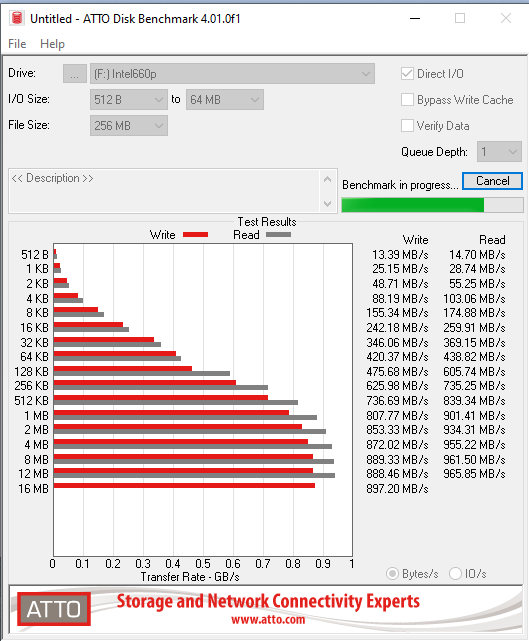Image resolution: width=529 pixels, height=641 pixels.
Task: Enable the Verify Data checkbox
Action: [408, 126]
